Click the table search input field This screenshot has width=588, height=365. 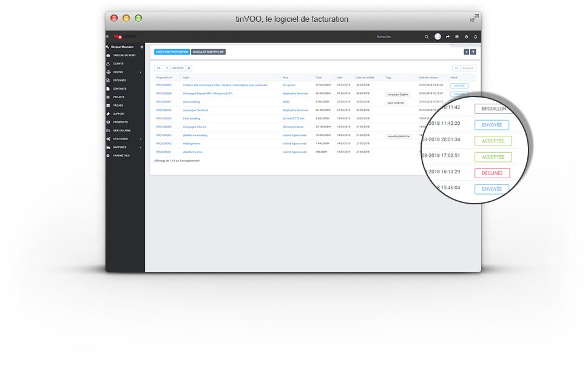468,68
